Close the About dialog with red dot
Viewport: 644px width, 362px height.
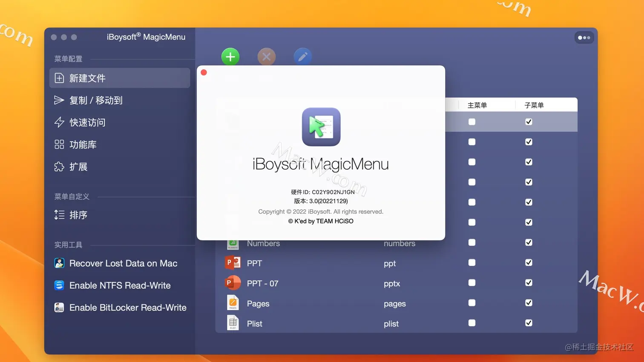[204, 72]
